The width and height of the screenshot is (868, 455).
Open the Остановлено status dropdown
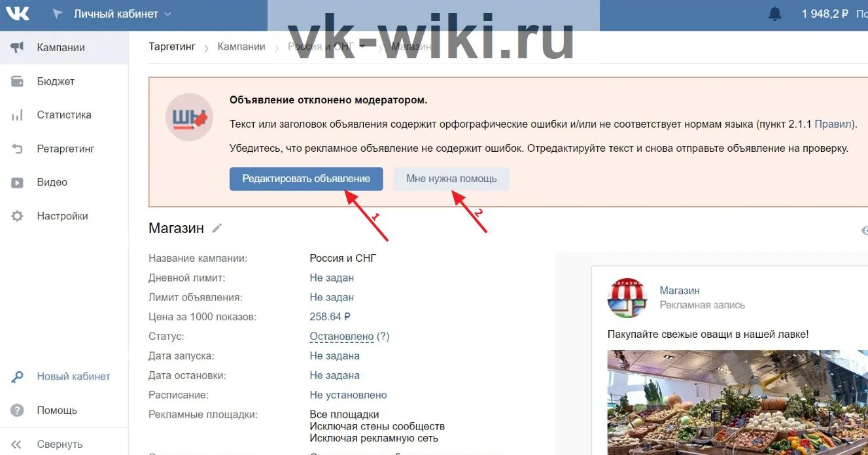(341, 337)
